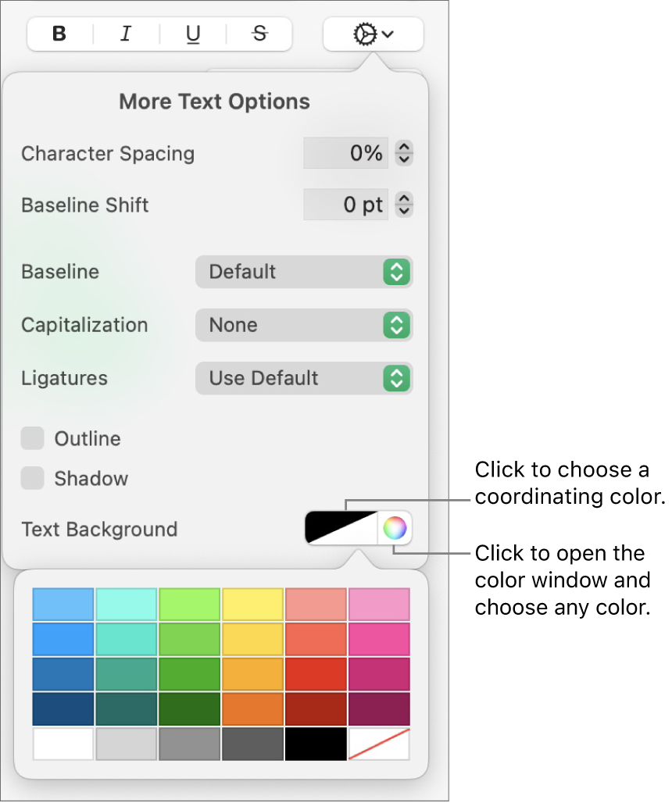Image resolution: width=672 pixels, height=803 pixels.
Task: Click the Character Spacing percentage field
Action: point(345,153)
